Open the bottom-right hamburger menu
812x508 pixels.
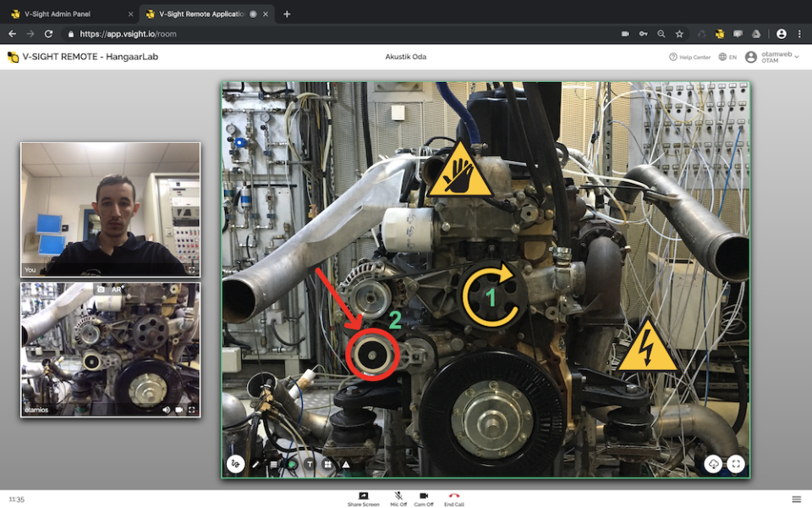click(x=797, y=500)
